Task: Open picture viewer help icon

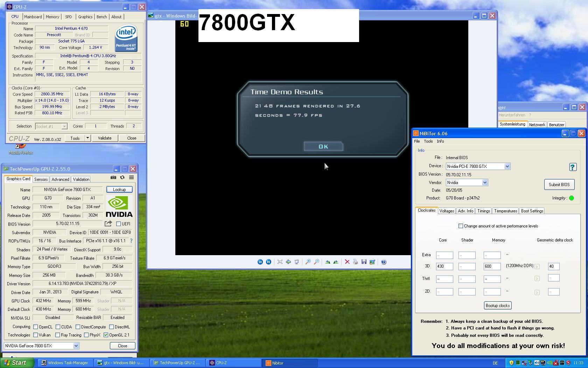Action: click(384, 262)
